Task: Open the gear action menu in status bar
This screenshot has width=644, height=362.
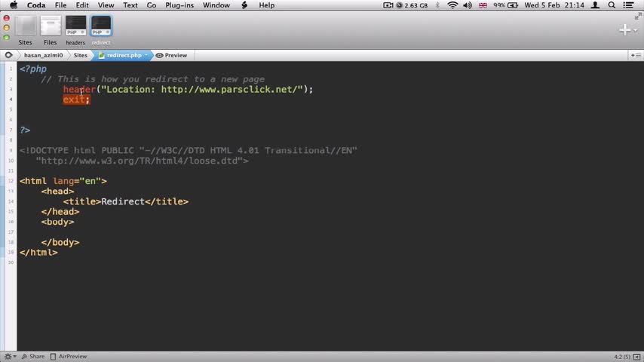Action: click(x=10, y=357)
